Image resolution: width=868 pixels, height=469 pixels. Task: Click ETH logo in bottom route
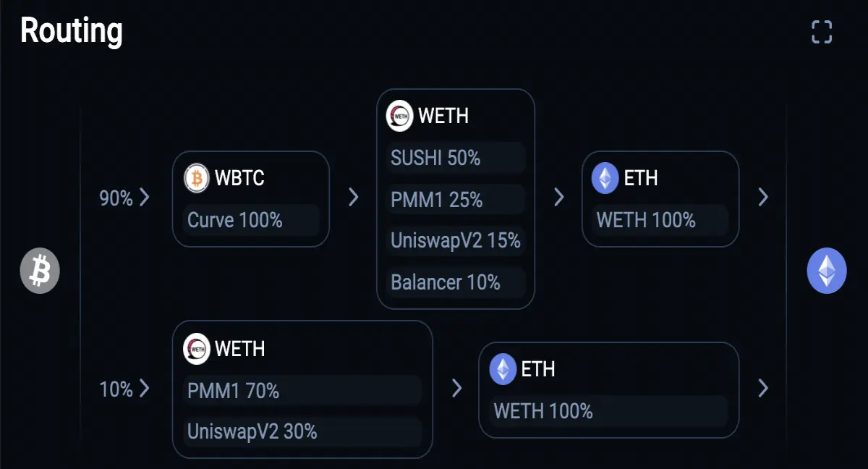[503, 369]
